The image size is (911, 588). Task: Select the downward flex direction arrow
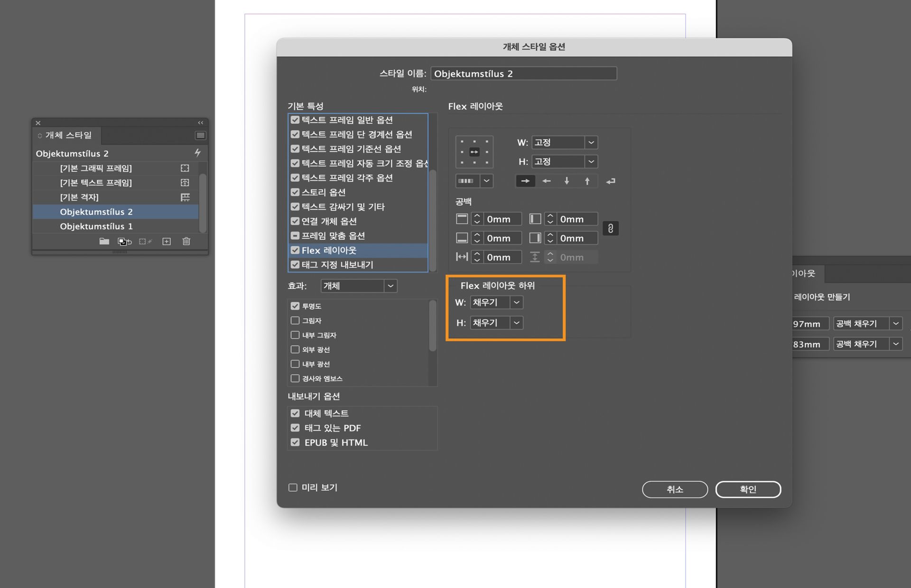(566, 181)
